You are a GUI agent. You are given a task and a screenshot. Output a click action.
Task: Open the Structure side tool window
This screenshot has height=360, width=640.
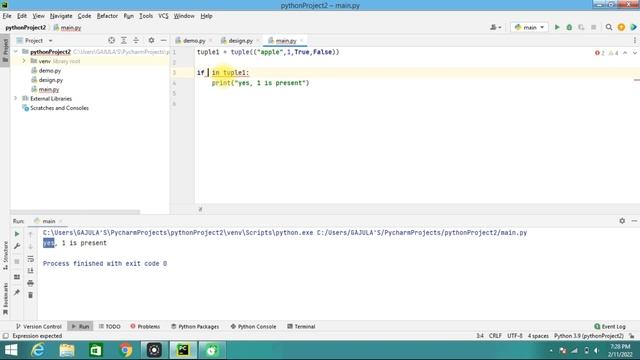click(x=5, y=256)
